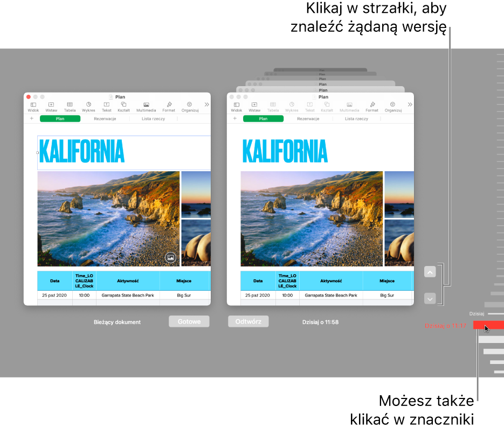
Task: Click Tabela icon in version window toolbar
Action: click(x=273, y=107)
